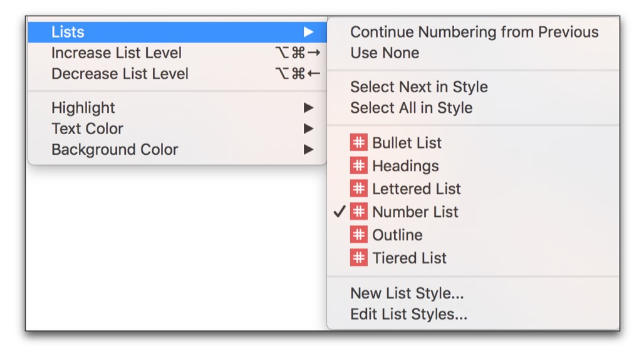The width and height of the screenshot is (644, 346).
Task: Click the Headings list style icon
Action: 358,165
